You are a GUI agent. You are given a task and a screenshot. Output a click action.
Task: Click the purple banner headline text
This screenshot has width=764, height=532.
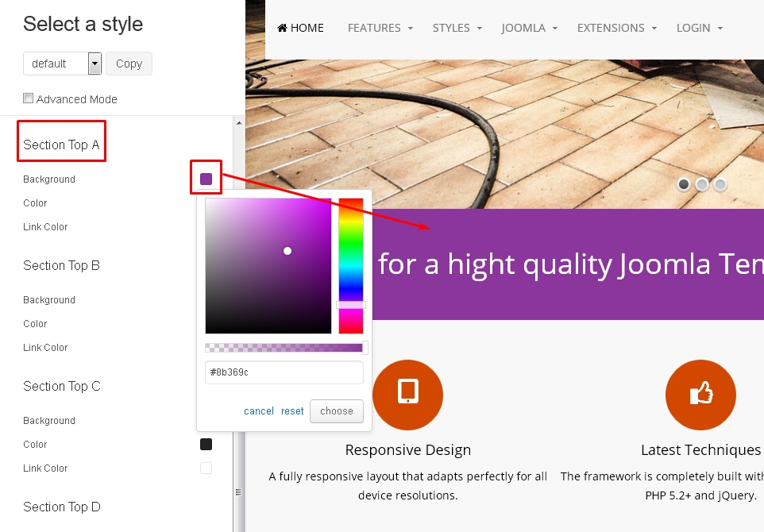tap(570, 264)
